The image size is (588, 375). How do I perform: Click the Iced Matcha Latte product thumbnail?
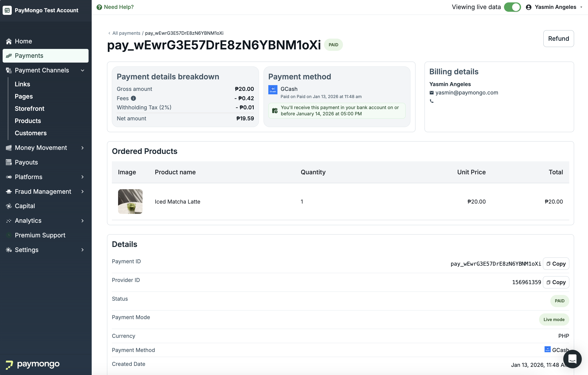(130, 202)
